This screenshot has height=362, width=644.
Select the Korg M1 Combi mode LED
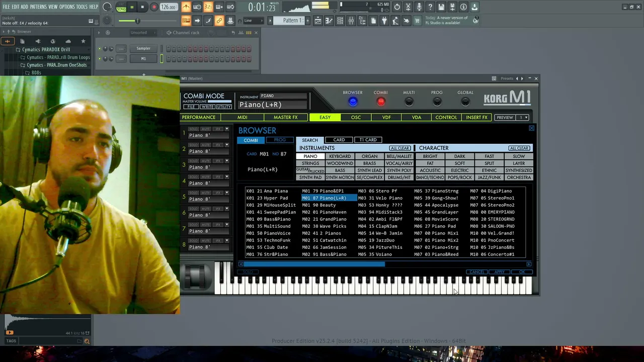coord(381,102)
